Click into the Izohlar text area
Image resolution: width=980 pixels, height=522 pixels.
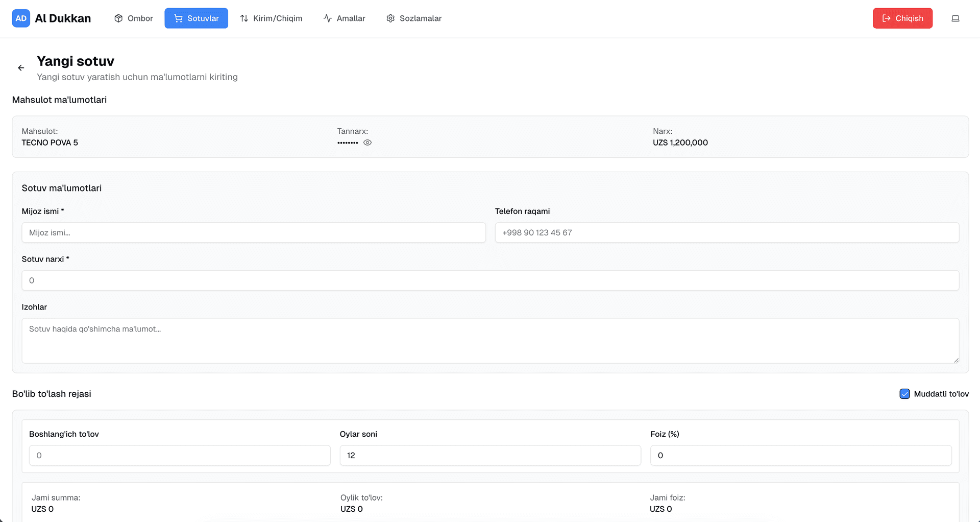[490, 341]
